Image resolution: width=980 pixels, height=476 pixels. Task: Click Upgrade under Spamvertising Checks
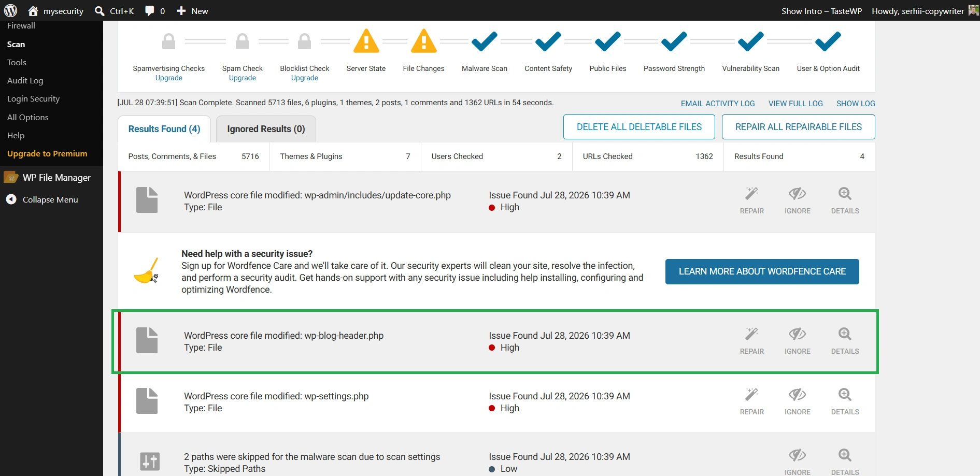tap(169, 78)
